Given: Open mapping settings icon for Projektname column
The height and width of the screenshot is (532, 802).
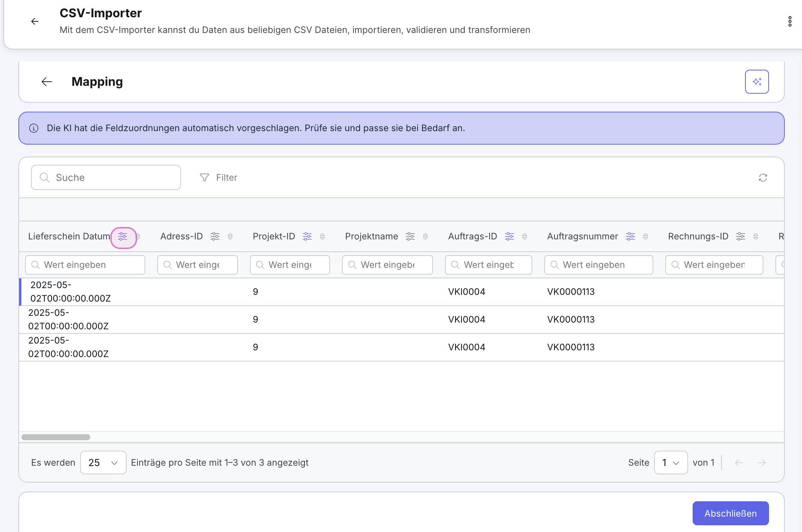Looking at the screenshot, I should 410,236.
